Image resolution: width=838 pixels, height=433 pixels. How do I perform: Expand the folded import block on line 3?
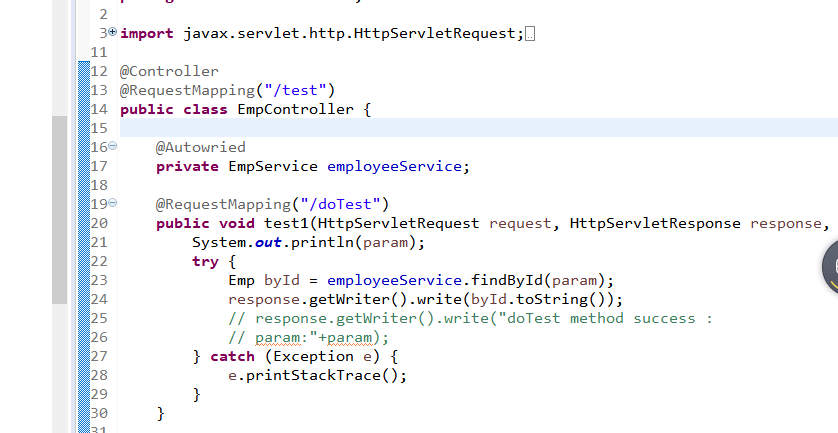[113, 32]
